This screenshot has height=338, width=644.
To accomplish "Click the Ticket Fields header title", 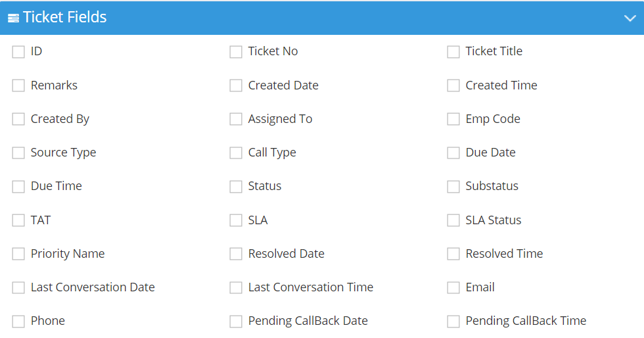I will (x=64, y=17).
